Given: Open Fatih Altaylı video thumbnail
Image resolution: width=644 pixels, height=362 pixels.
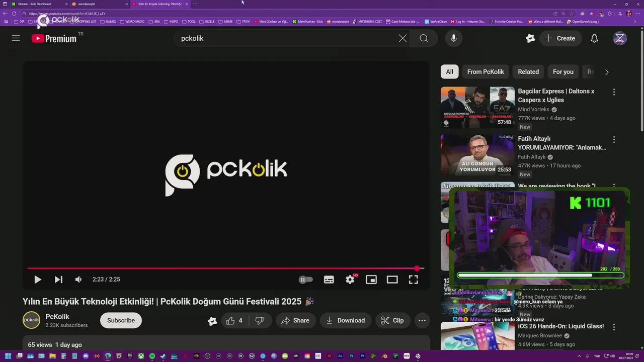Looking at the screenshot, I should point(477,154).
